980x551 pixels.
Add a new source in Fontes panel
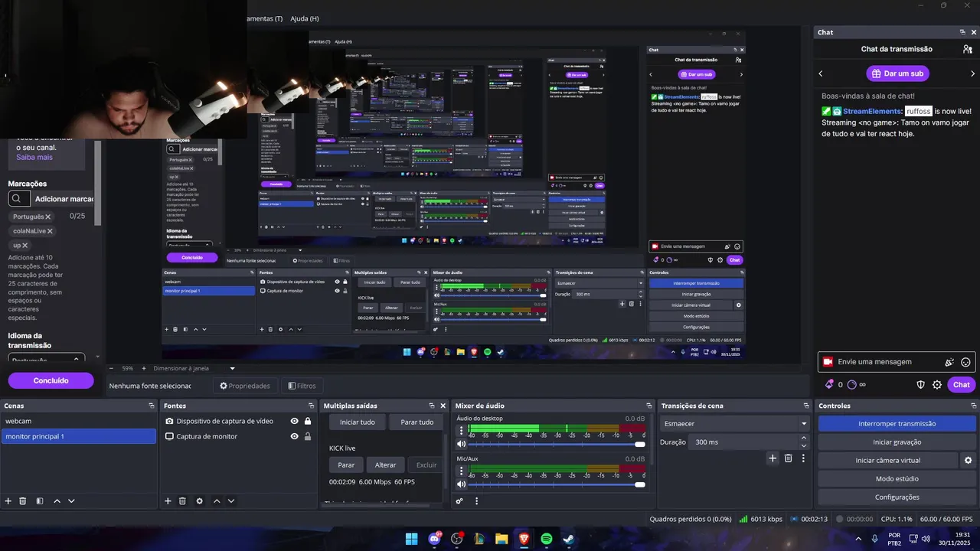pos(168,501)
